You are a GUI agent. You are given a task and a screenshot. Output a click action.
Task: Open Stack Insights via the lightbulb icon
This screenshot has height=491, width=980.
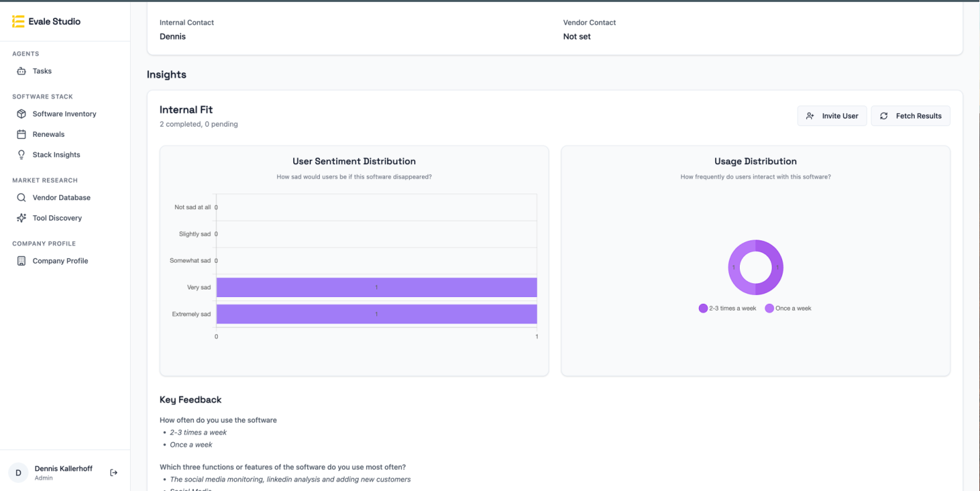(20, 155)
